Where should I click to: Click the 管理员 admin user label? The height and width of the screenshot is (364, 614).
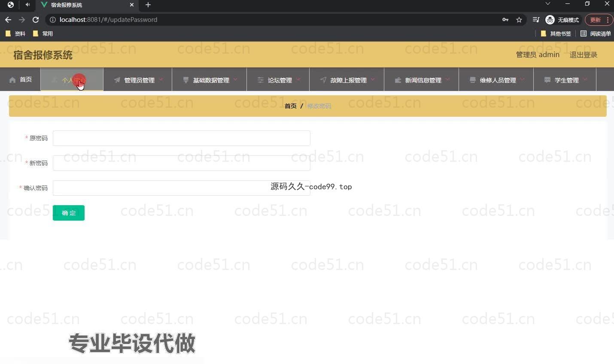(538, 55)
